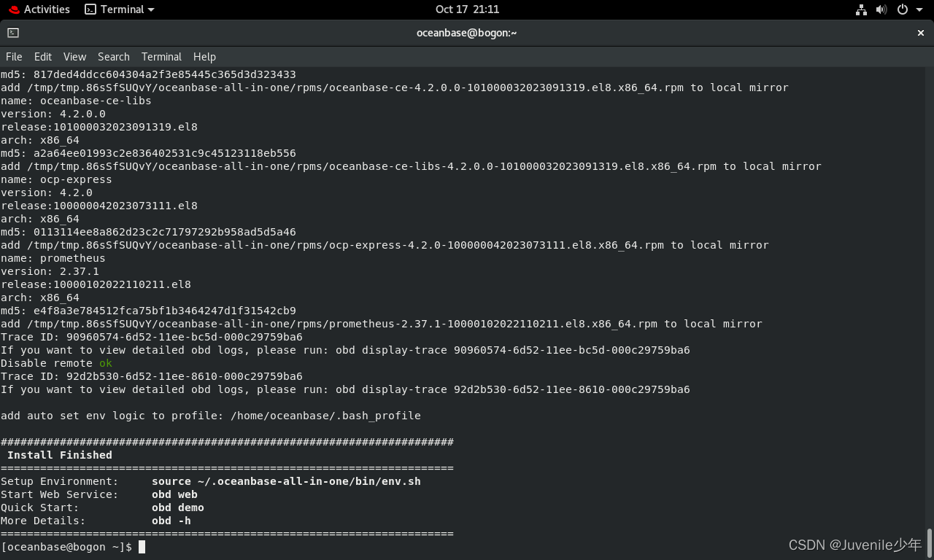
Task: Click the 'Setup Environment:' label
Action: [60, 481]
